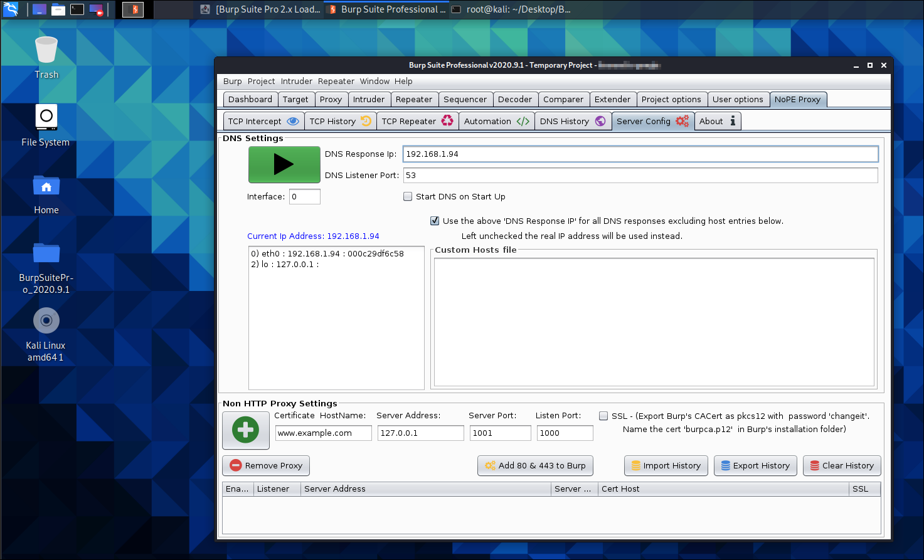Open the File System desktop icon

[46, 125]
